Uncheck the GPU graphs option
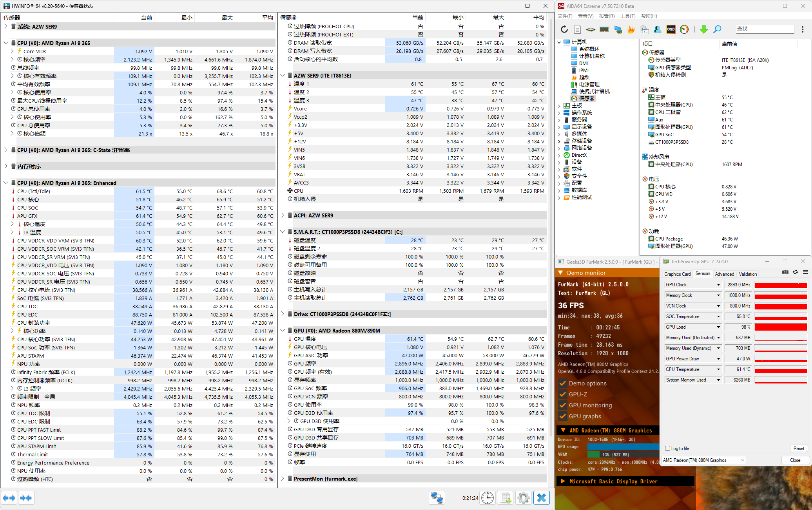 pos(563,416)
